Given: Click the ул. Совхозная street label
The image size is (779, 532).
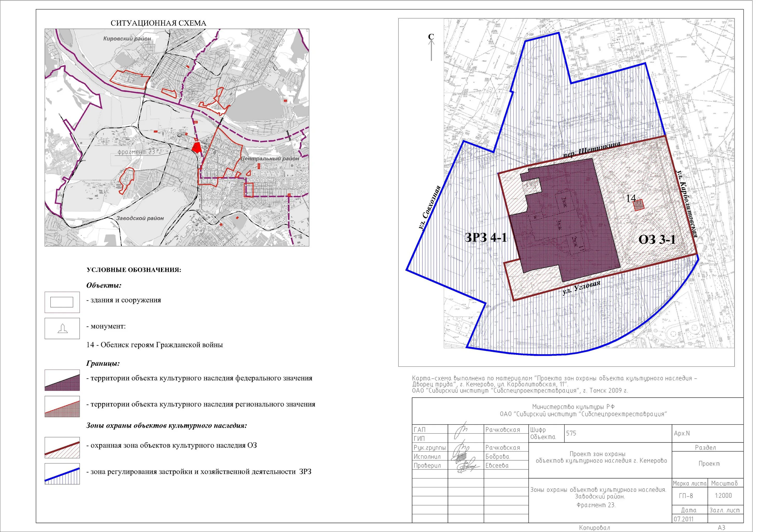Looking at the screenshot, I should [x=430, y=207].
